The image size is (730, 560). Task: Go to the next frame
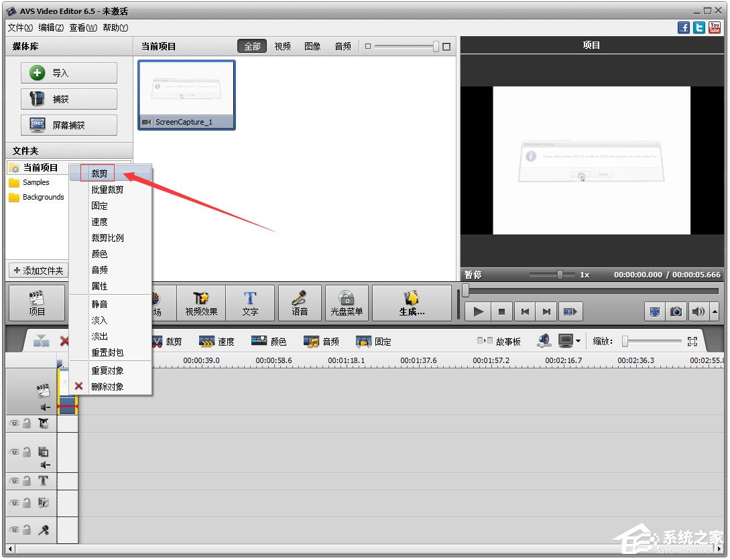tap(546, 311)
